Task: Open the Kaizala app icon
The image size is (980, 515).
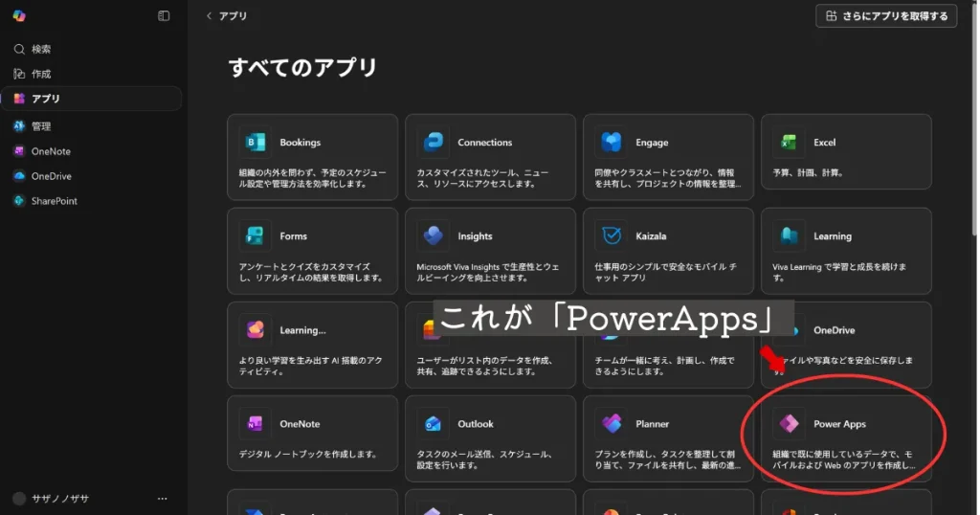Action: coord(611,236)
